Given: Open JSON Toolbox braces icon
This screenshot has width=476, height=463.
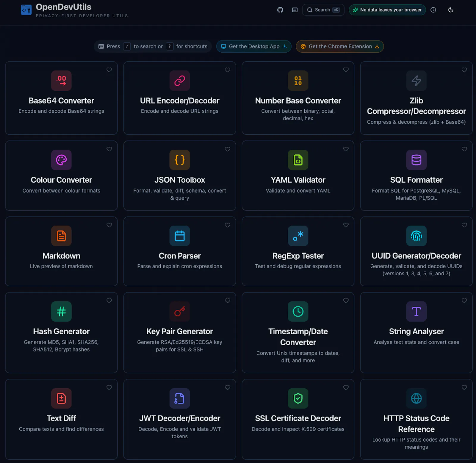Looking at the screenshot, I should pyautogui.click(x=180, y=160).
